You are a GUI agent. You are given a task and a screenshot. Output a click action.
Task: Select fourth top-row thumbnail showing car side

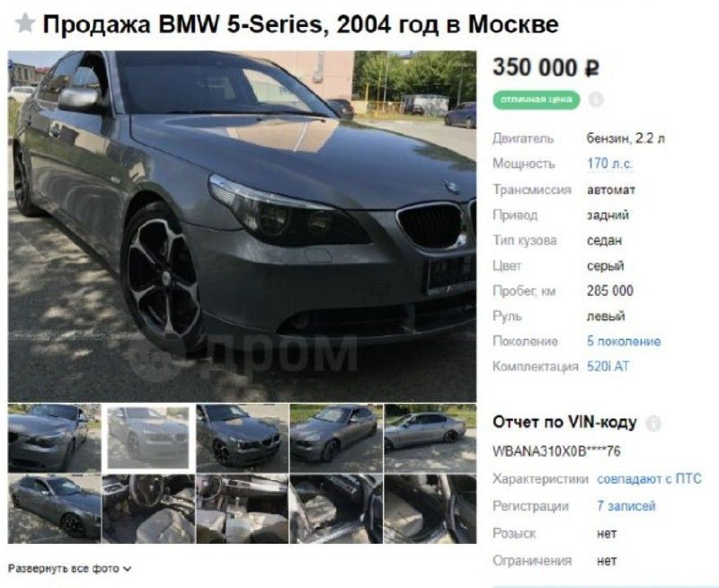pos(336,439)
